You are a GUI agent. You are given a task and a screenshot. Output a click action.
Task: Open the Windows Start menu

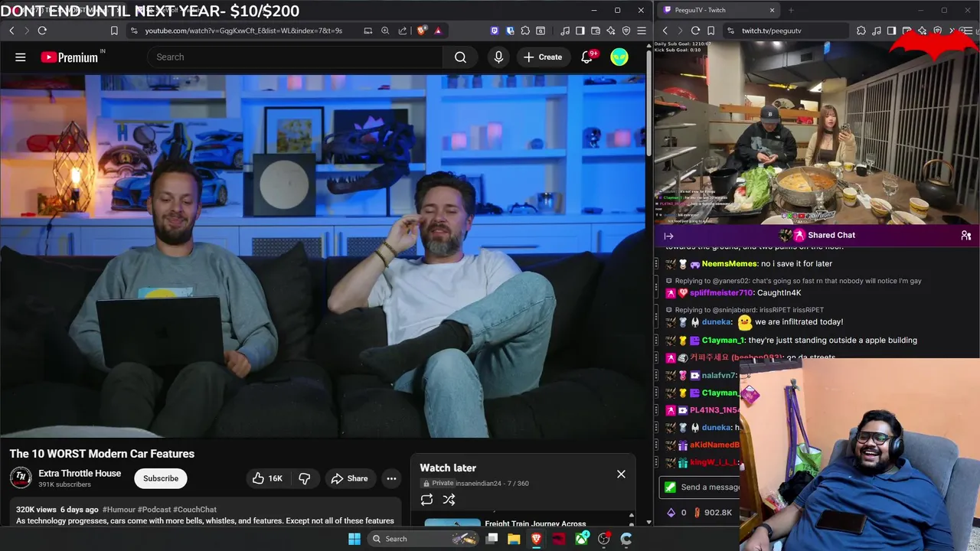354,539
